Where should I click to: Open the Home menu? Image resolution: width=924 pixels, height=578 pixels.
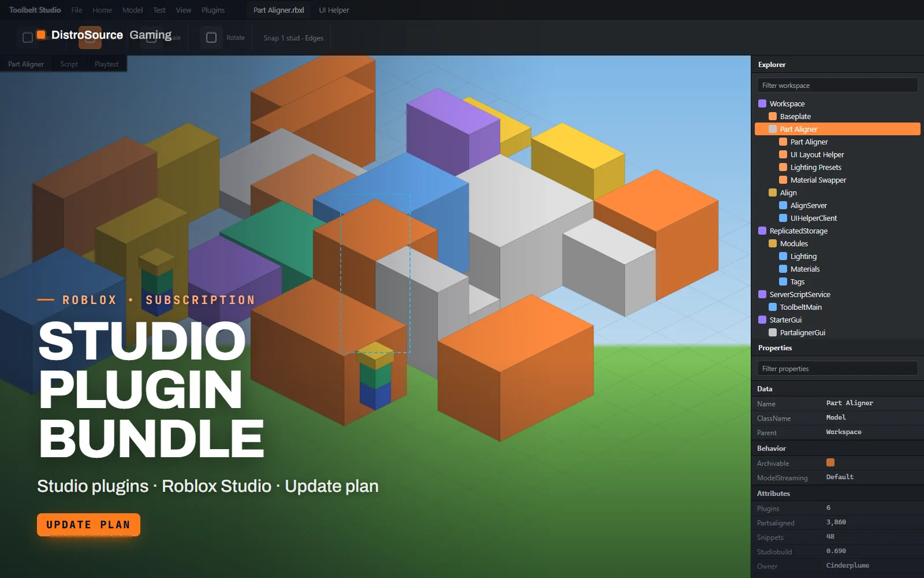tap(102, 10)
